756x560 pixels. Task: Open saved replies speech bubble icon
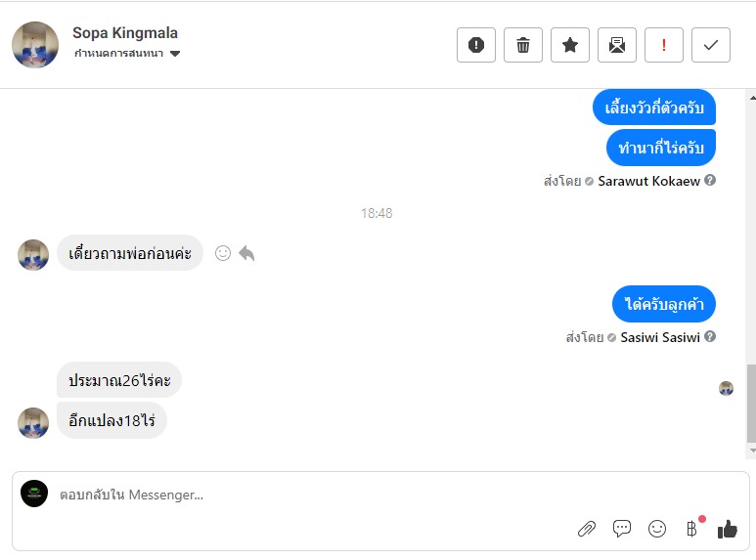point(622,529)
